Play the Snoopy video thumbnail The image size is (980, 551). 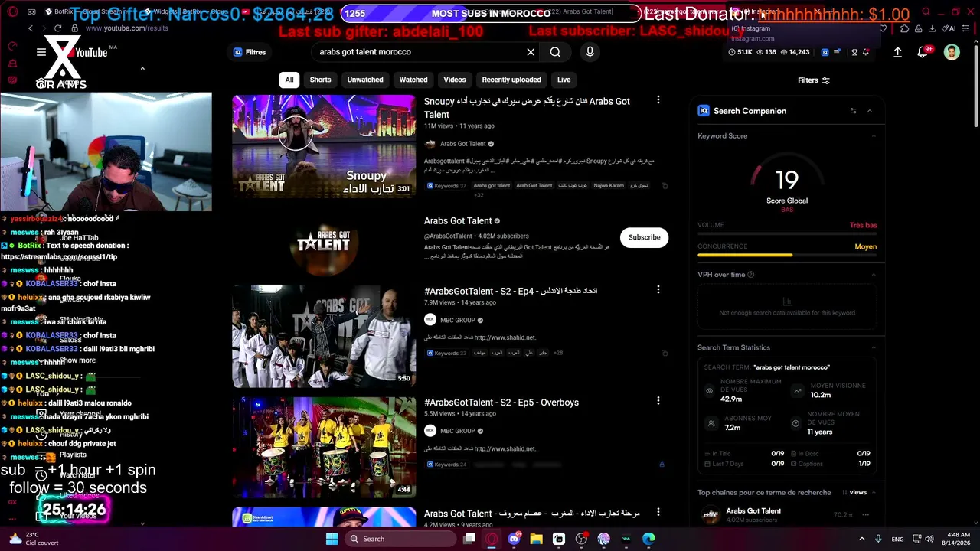pos(324,146)
